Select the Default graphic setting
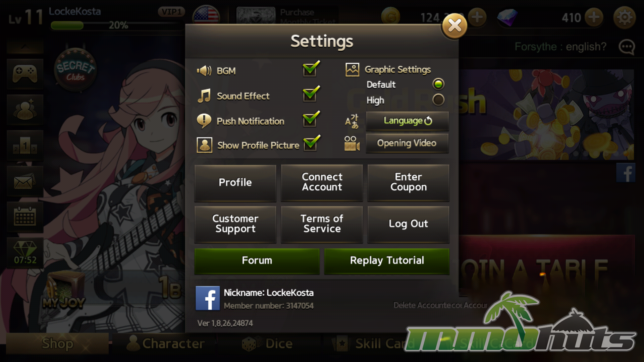 pos(438,84)
